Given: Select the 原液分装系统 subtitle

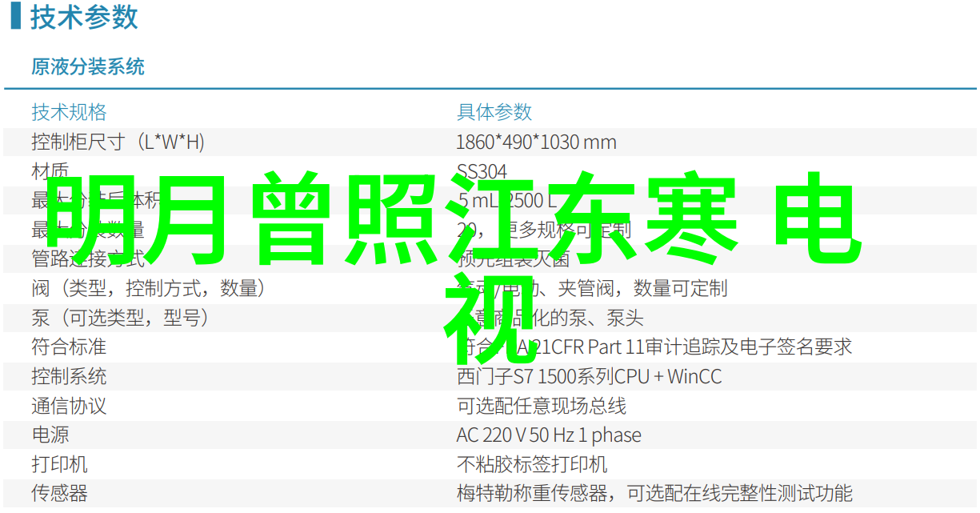Looking at the screenshot, I should pyautogui.click(x=88, y=66).
